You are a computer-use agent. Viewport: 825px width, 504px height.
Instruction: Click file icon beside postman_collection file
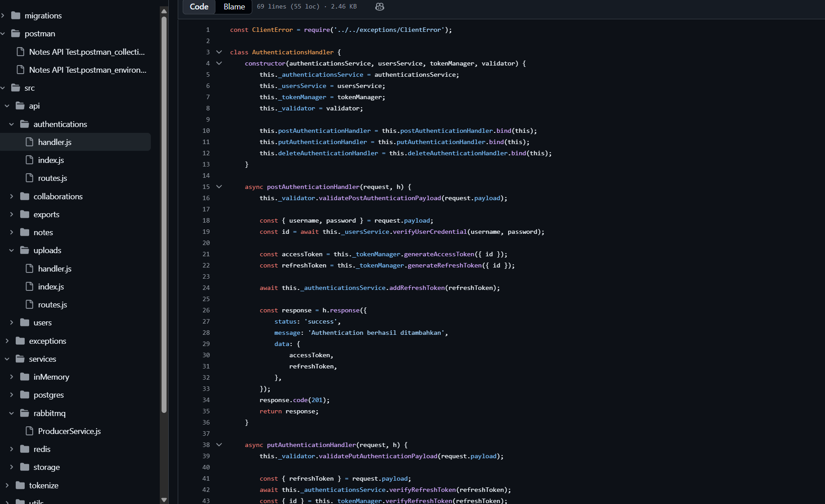(x=20, y=52)
